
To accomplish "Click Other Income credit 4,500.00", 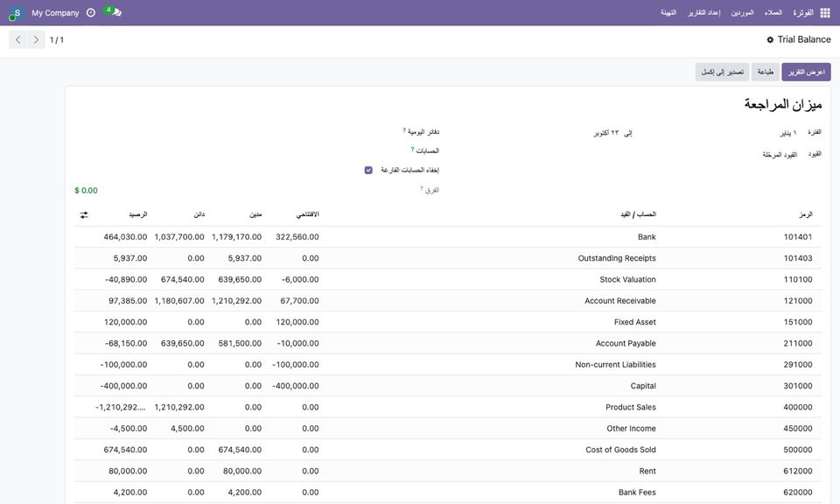I will click(x=187, y=429).
